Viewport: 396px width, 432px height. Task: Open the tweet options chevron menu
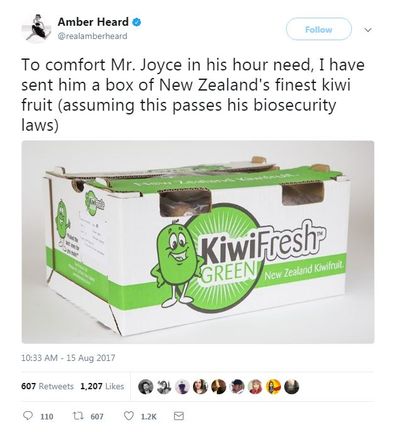[x=368, y=30]
